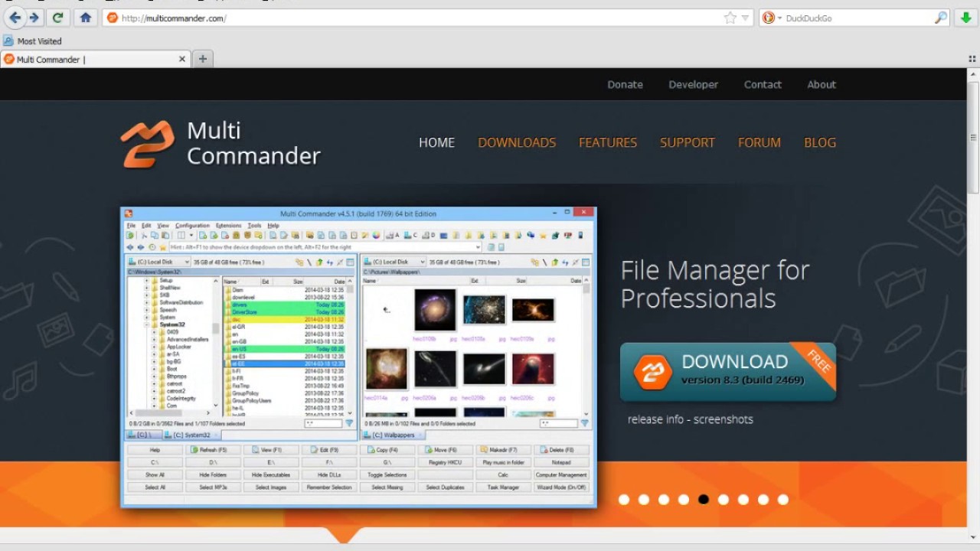
Task: Select the Multi Commander browser tab
Action: tap(95, 59)
